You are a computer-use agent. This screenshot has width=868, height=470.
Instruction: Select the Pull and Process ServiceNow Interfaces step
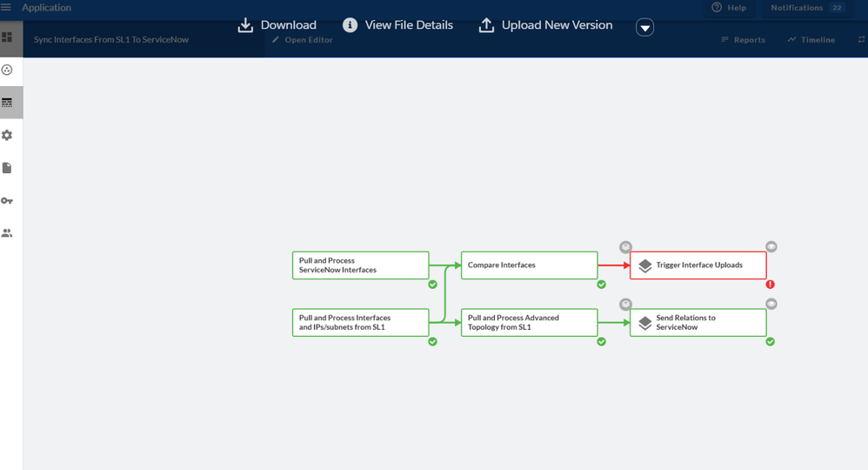click(x=360, y=265)
